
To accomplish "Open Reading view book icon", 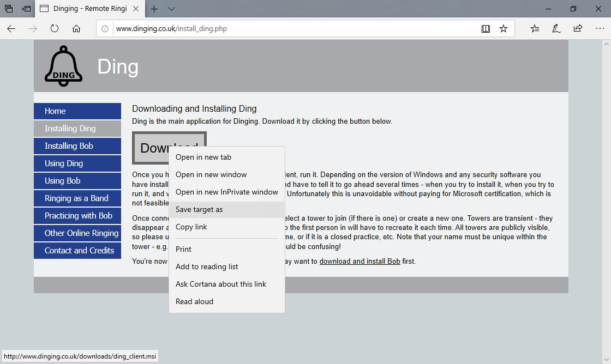I will (x=486, y=28).
